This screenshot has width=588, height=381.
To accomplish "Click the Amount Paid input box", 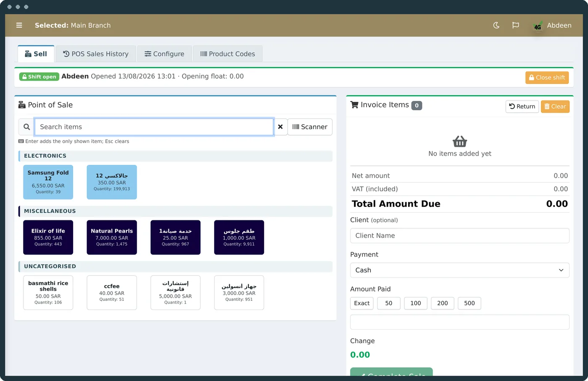I will point(460,322).
